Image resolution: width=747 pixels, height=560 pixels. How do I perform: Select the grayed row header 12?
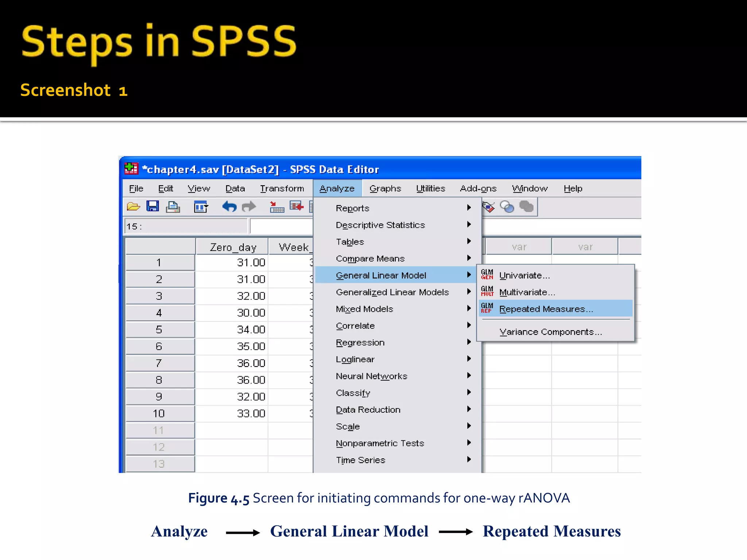[160, 447]
